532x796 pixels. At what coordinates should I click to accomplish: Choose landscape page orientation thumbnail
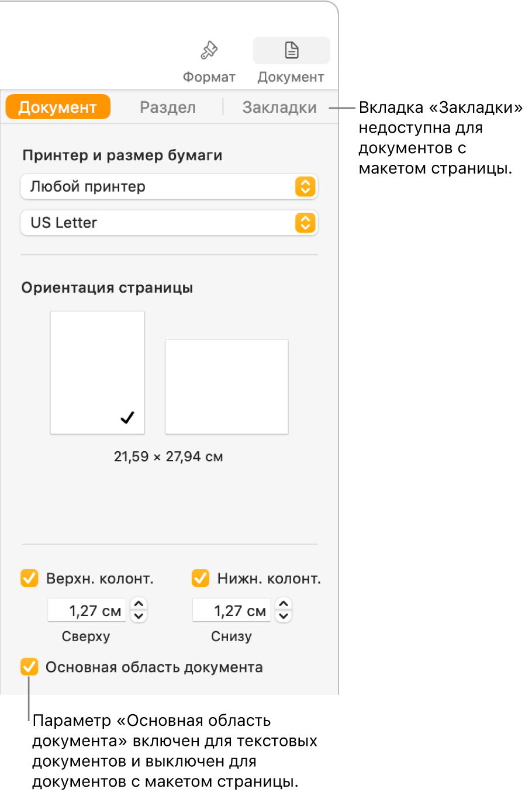click(x=227, y=387)
